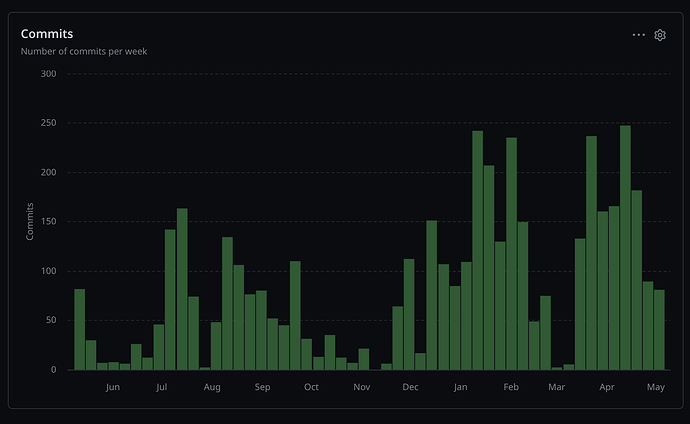Click the '100' y-axis tick label

click(x=48, y=271)
